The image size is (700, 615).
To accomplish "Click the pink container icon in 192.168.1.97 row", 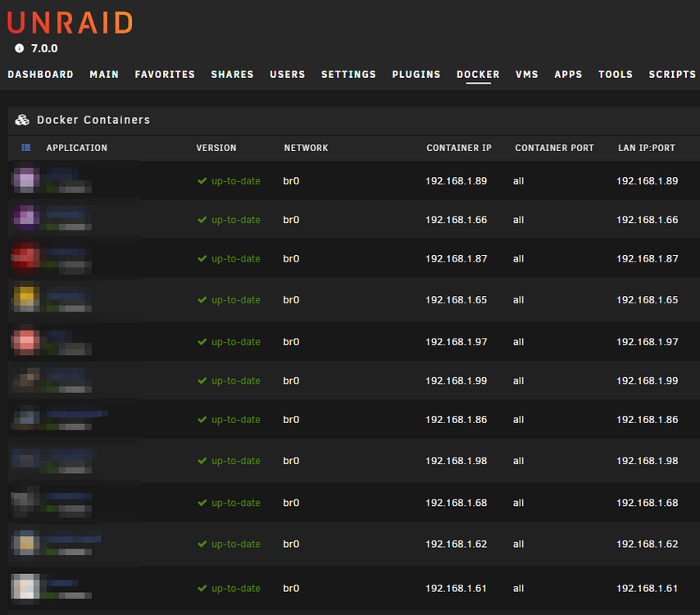I will (x=26, y=342).
